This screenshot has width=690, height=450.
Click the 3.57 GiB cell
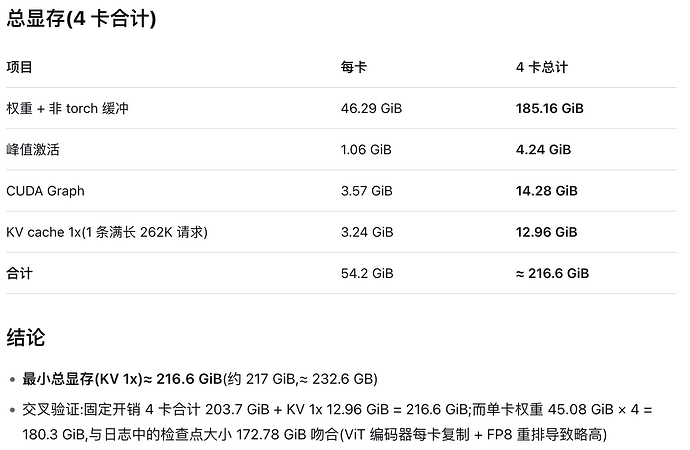pos(367,191)
